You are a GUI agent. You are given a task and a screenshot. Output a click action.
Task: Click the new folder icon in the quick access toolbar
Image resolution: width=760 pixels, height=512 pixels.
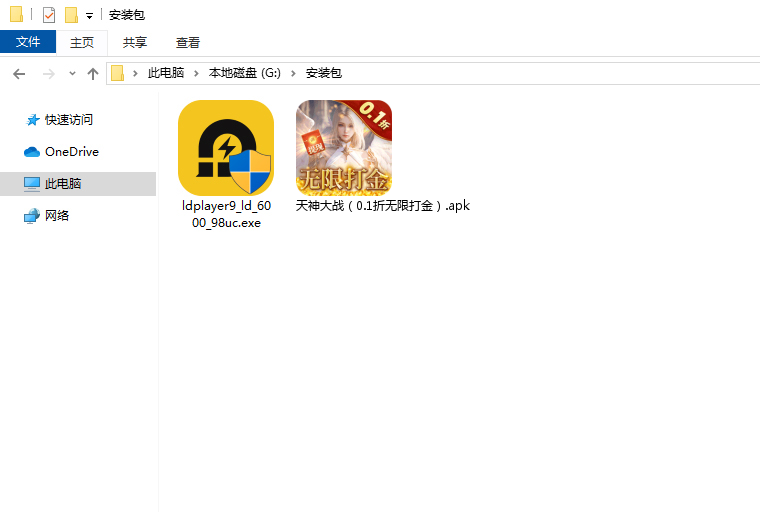pyautogui.click(x=71, y=15)
